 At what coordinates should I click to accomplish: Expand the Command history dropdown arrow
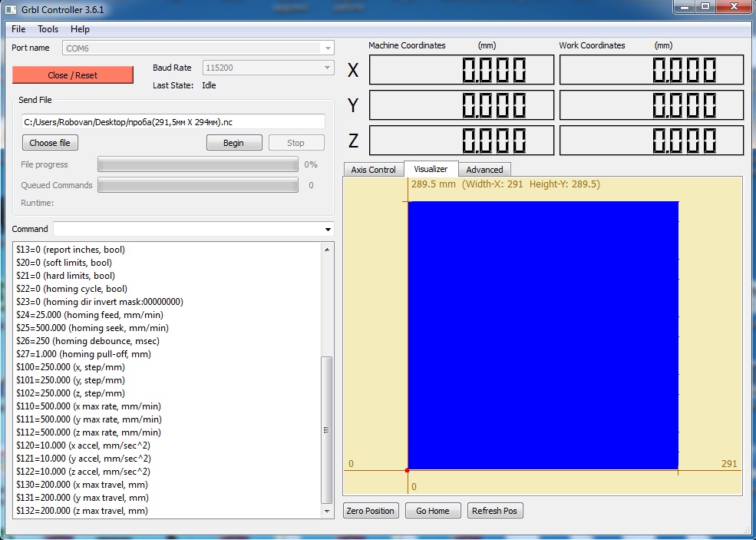coord(328,230)
